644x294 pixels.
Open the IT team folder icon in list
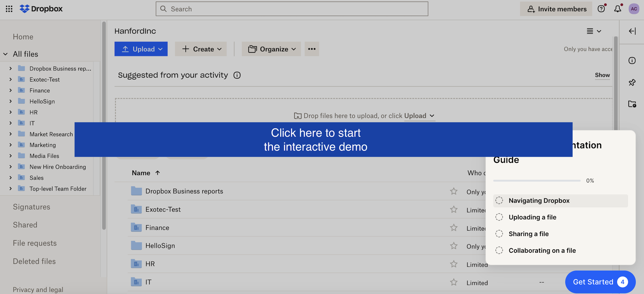(136, 282)
